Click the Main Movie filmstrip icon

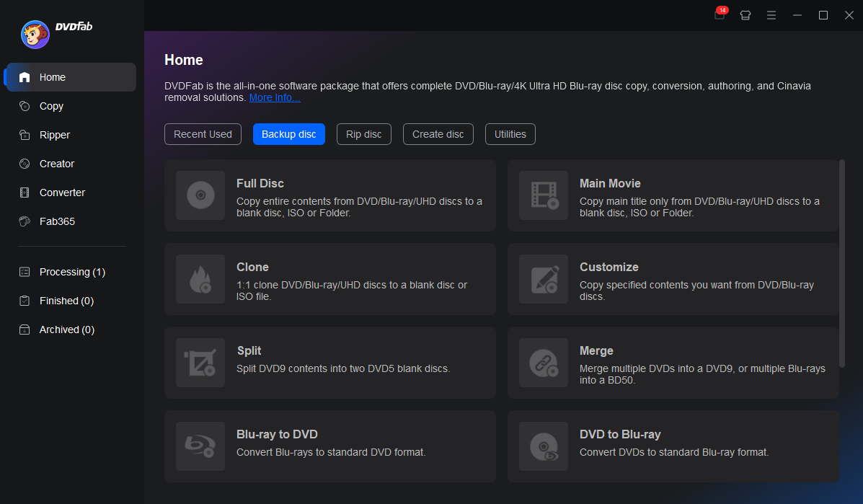coord(543,195)
